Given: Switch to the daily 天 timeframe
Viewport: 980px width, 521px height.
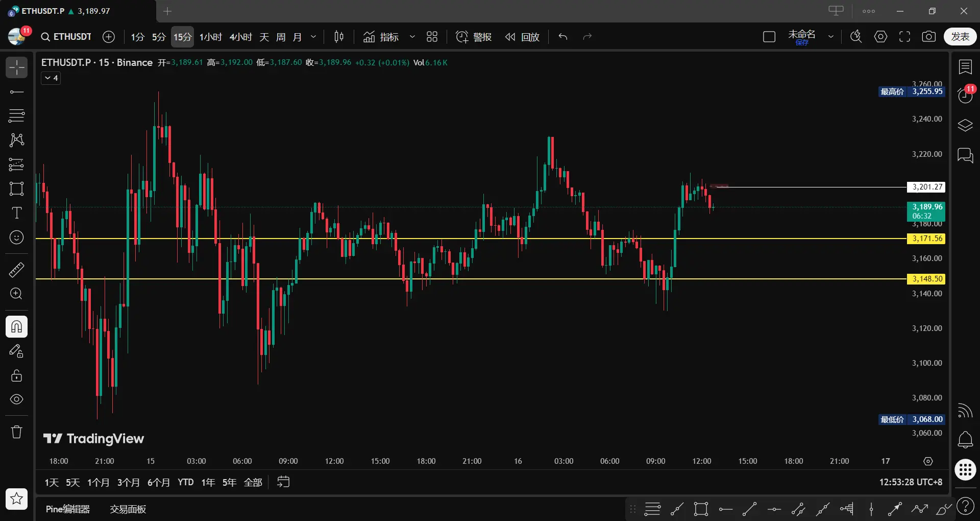Looking at the screenshot, I should pyautogui.click(x=264, y=37).
